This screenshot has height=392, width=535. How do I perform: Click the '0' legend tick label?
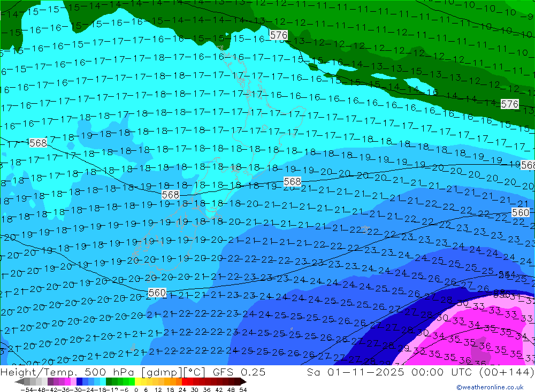click(x=136, y=390)
